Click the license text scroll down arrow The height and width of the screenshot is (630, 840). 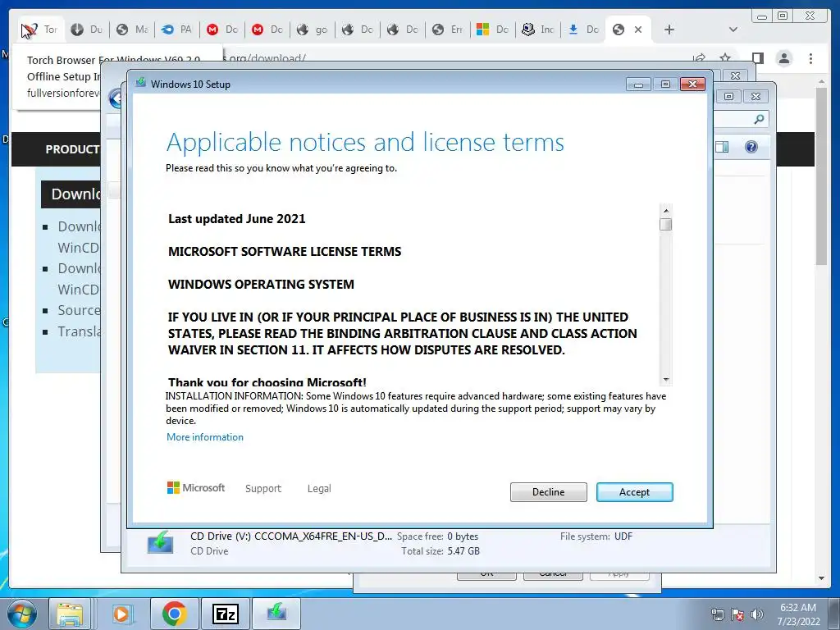click(666, 379)
